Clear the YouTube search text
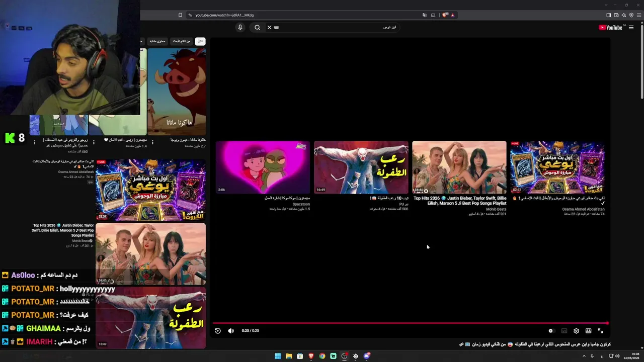Image resolution: width=644 pixels, height=362 pixels. coord(269,27)
